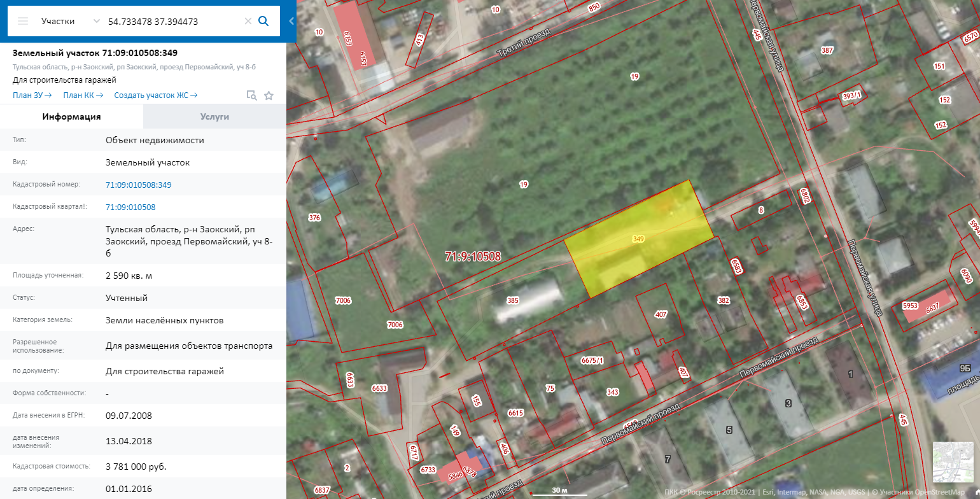This screenshot has height=499, width=980.
Task: Open the План ЗУ link
Action: [x=34, y=95]
